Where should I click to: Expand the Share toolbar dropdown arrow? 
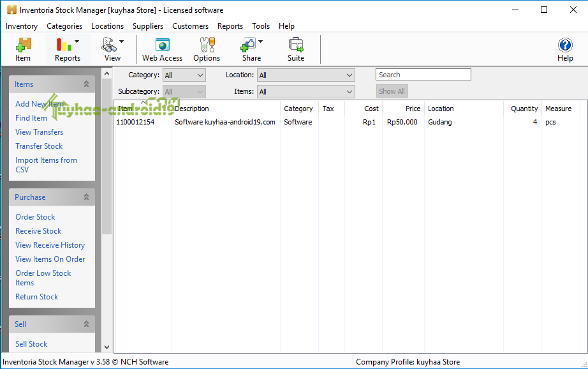[261, 41]
